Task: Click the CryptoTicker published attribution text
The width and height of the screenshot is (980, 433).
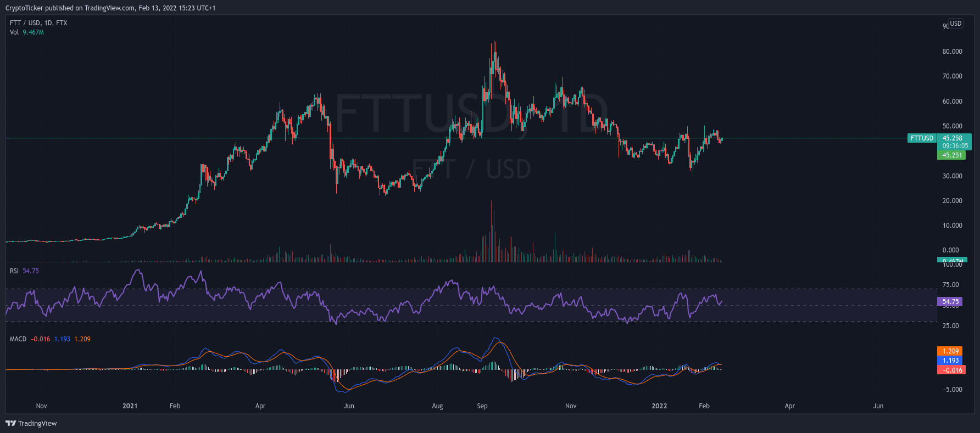Action: (x=110, y=8)
